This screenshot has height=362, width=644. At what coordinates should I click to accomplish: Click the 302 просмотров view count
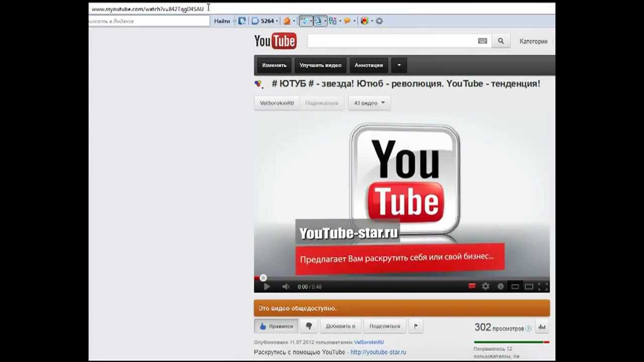(499, 327)
